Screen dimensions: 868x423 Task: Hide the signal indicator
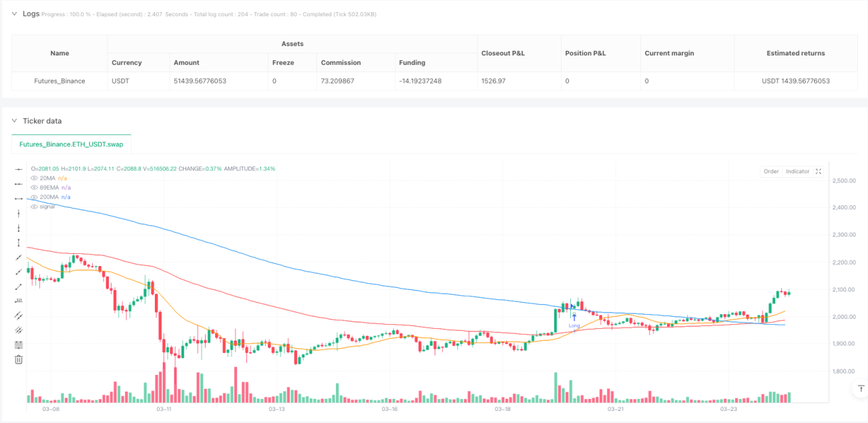tap(34, 206)
